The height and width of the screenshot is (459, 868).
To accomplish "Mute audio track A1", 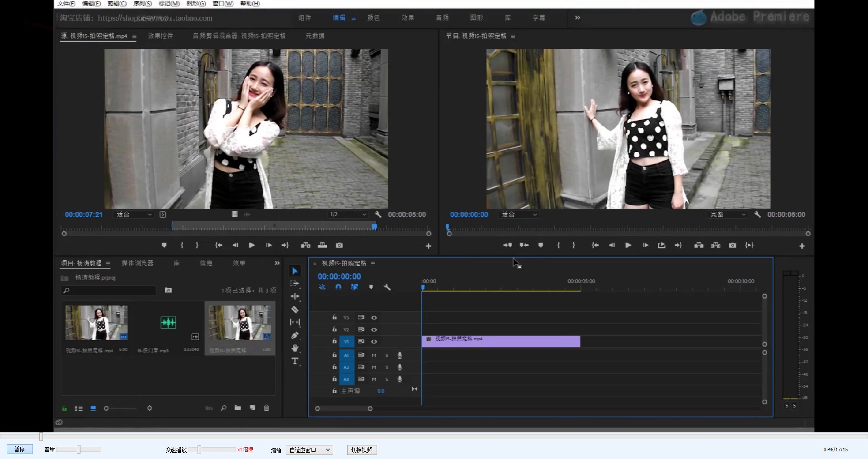I will tap(374, 356).
